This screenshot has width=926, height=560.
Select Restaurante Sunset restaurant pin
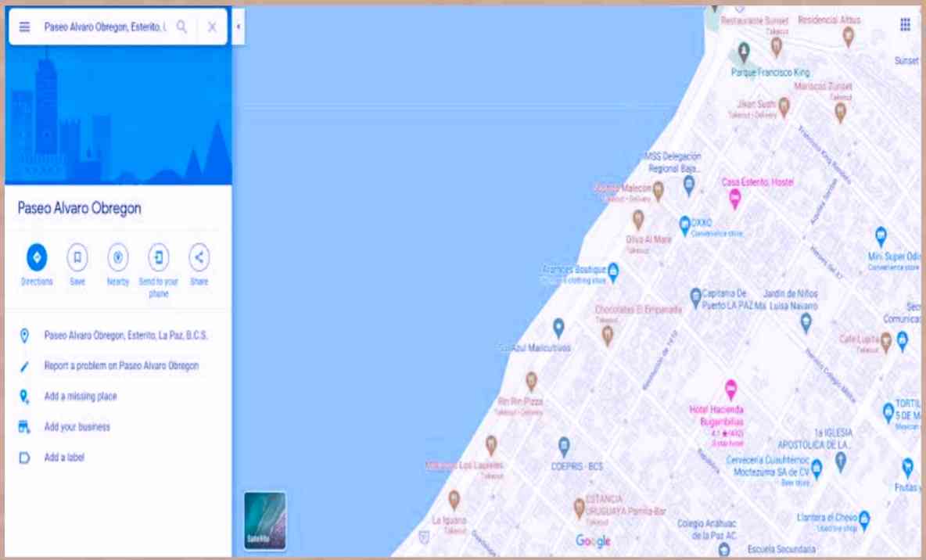(776, 46)
